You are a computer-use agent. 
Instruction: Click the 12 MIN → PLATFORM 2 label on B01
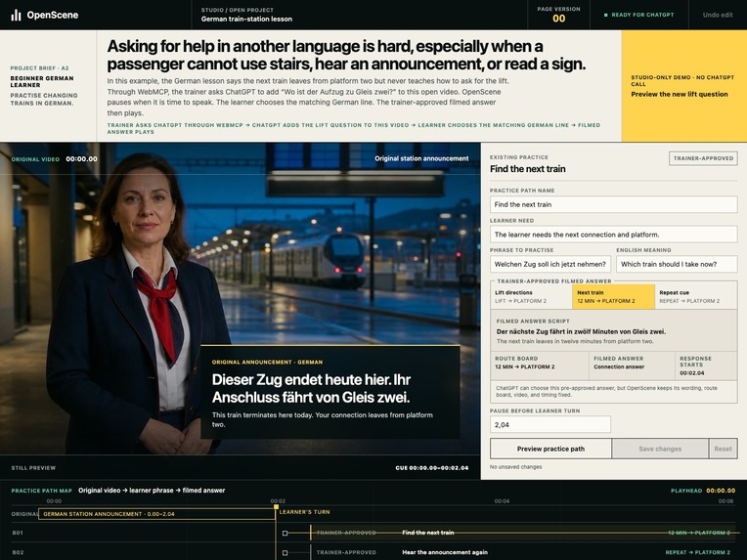click(699, 533)
